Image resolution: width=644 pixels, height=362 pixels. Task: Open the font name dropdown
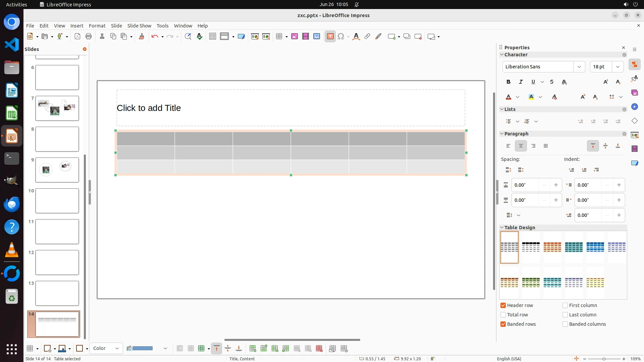click(x=579, y=67)
